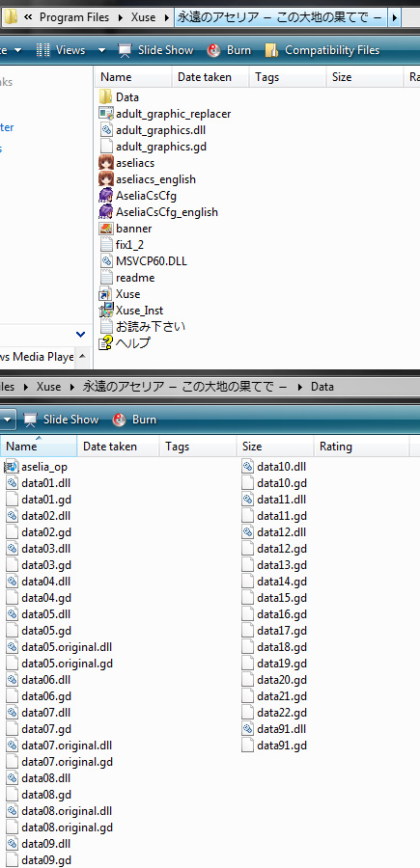The width and height of the screenshot is (420, 868).
Task: Sort by Name column in Data window
Action: pyautogui.click(x=39, y=447)
